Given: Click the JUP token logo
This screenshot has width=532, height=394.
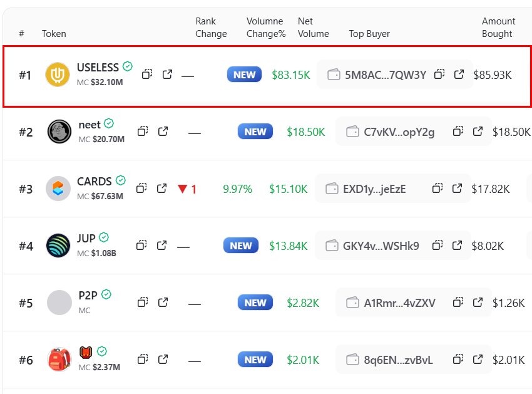Looking at the screenshot, I should (58, 246).
